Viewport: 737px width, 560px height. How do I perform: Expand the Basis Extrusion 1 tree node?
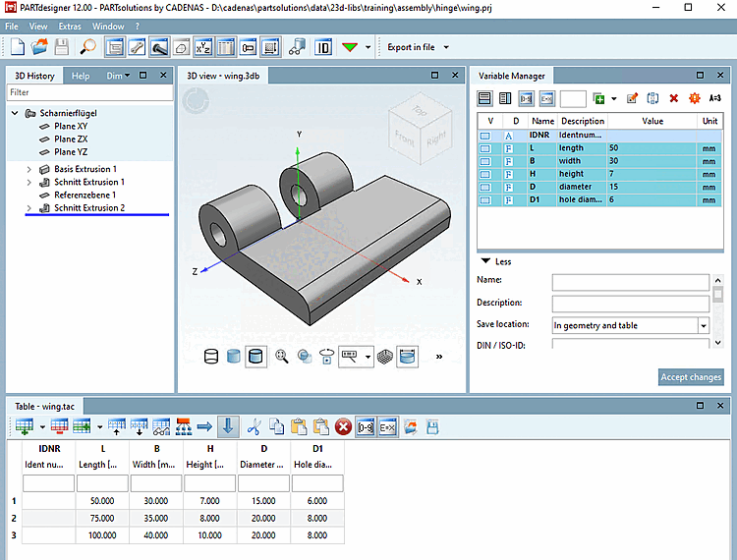[x=28, y=169]
